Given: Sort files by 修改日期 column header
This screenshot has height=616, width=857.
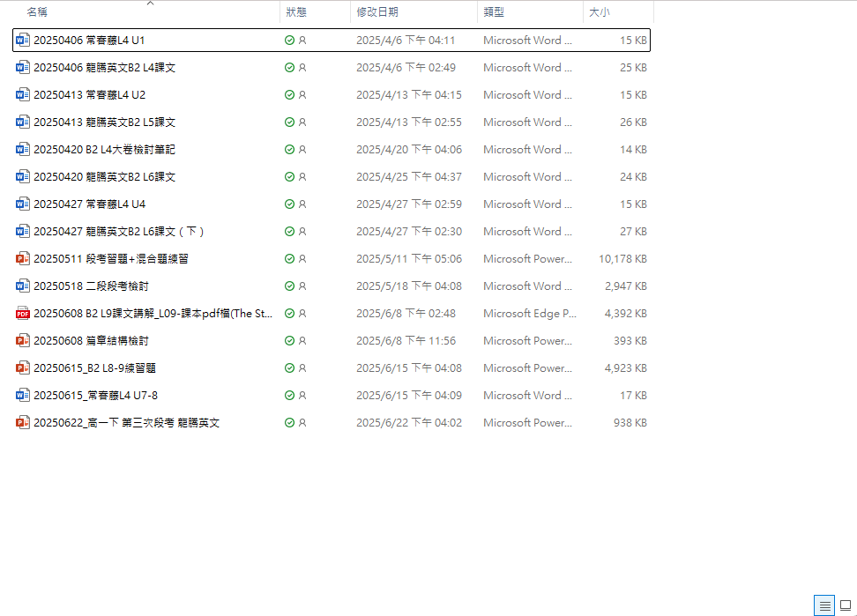Looking at the screenshot, I should click(x=376, y=12).
